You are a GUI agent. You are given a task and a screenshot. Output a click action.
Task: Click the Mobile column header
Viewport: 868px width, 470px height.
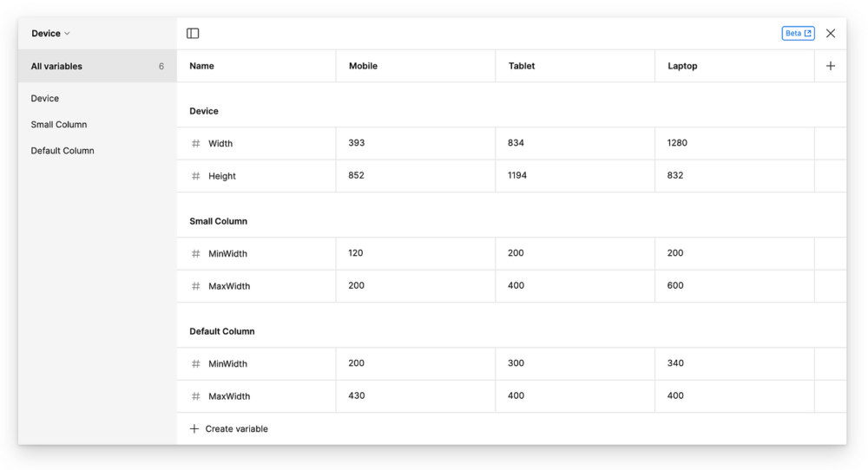363,66
